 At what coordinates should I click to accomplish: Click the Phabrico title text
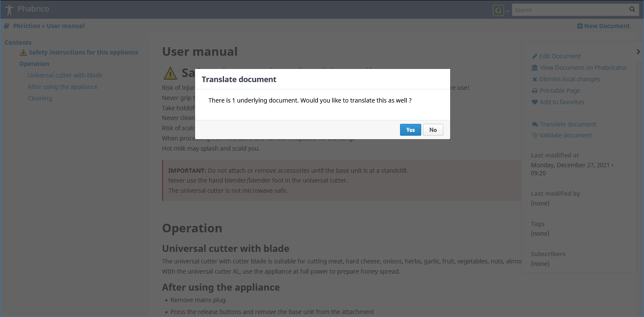tap(33, 9)
